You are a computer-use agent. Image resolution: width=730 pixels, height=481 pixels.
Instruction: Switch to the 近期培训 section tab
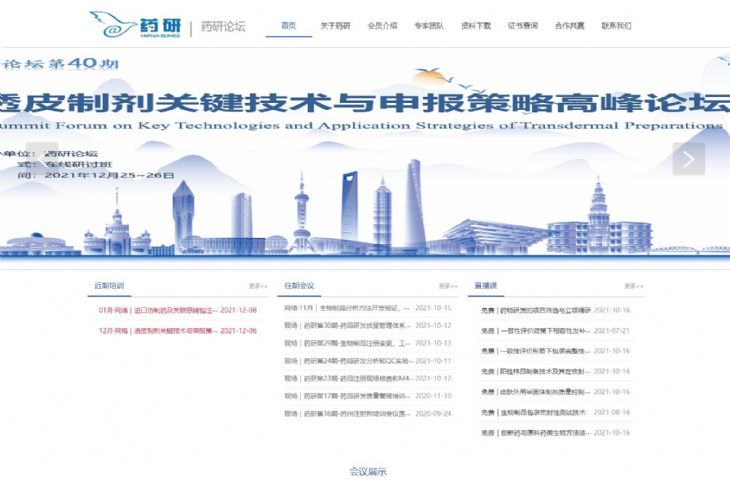click(110, 286)
